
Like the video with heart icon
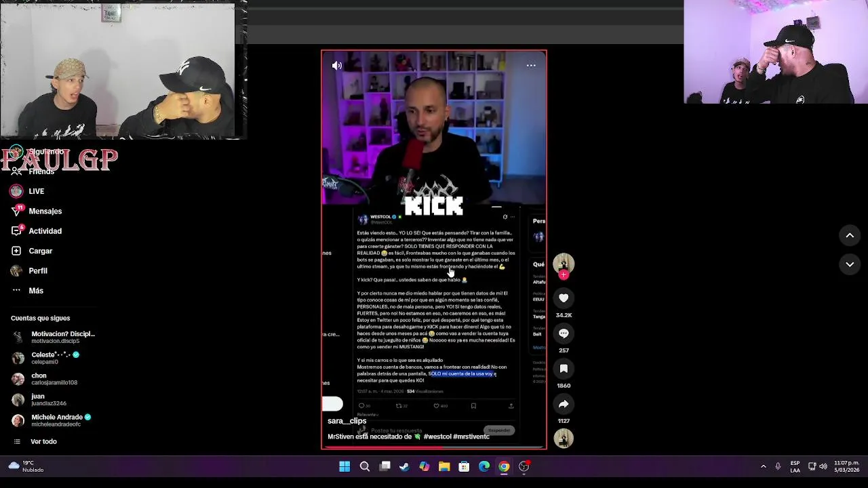(x=564, y=298)
